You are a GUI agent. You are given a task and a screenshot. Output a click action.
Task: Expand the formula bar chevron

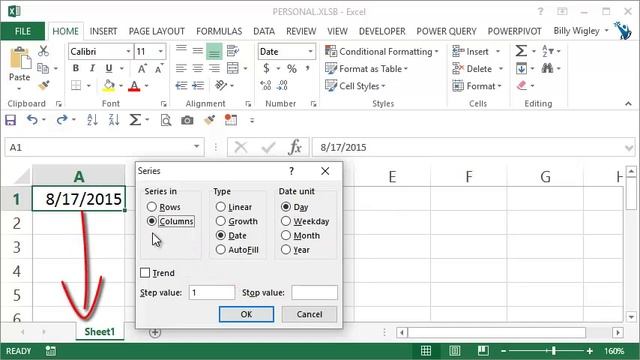[x=629, y=148]
